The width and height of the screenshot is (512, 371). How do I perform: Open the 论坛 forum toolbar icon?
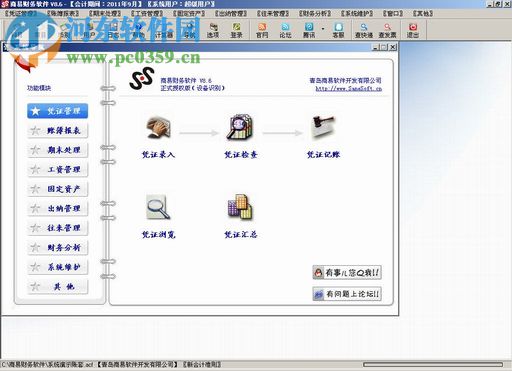click(x=285, y=30)
